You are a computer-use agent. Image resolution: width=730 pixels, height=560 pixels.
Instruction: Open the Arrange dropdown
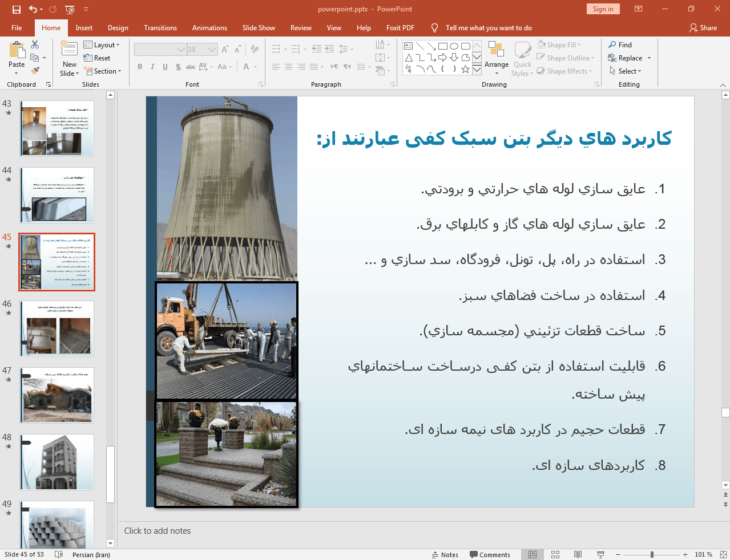pos(496,59)
